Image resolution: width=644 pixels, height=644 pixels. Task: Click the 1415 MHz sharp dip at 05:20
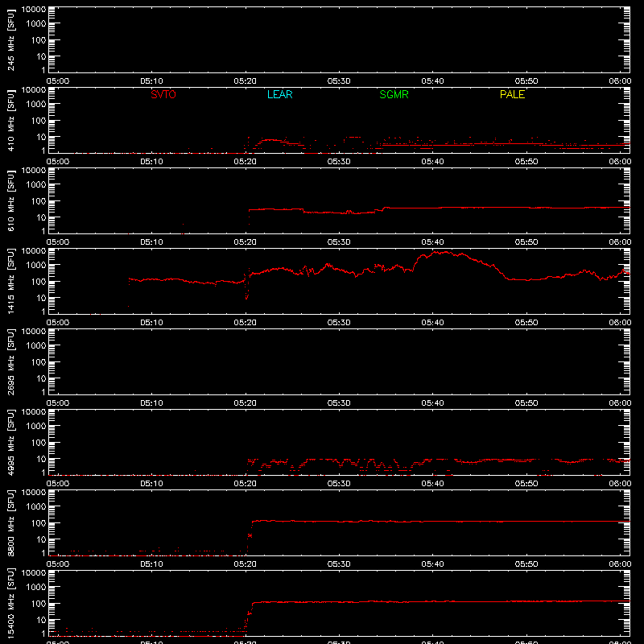[246, 296]
